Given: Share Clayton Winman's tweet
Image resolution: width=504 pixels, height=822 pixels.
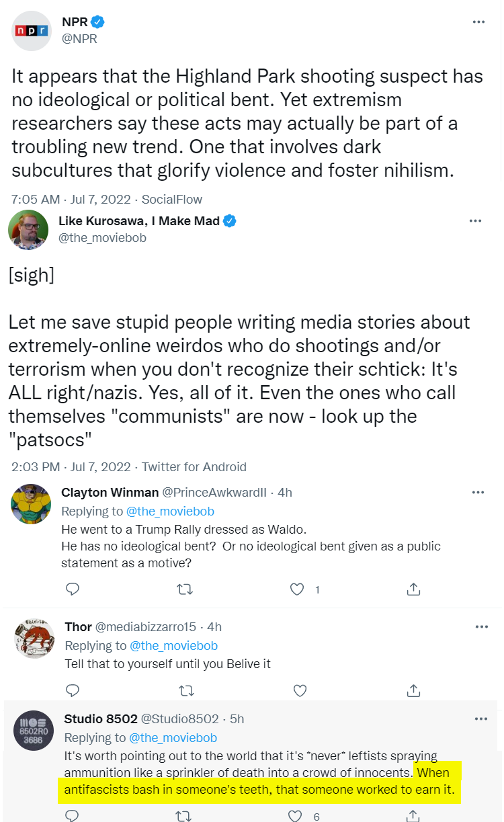Looking at the screenshot, I should point(414,589).
